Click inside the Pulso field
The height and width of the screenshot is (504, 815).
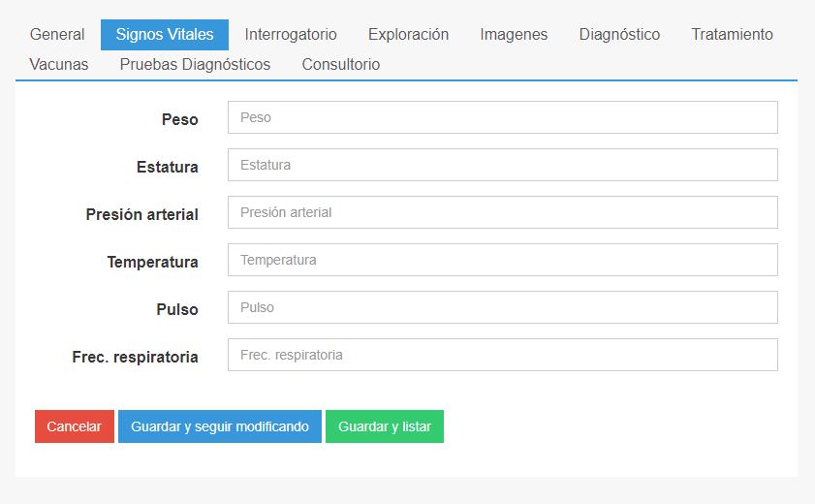tap(503, 307)
